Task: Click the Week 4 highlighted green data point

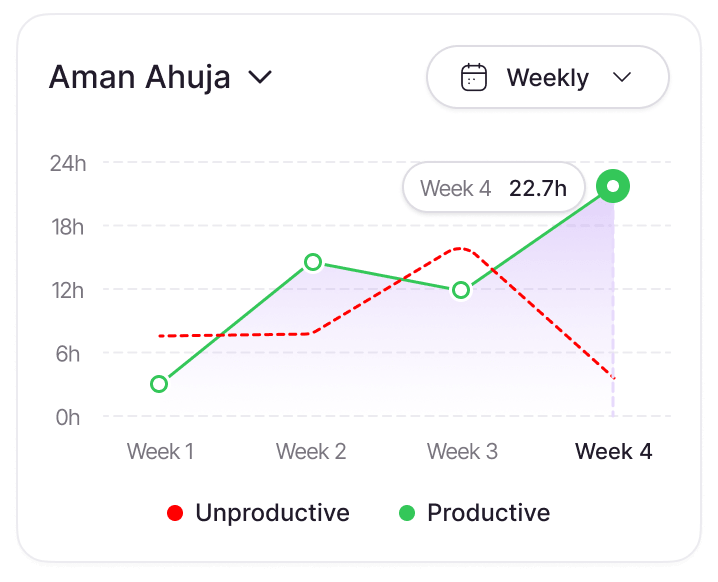Action: pos(613,186)
